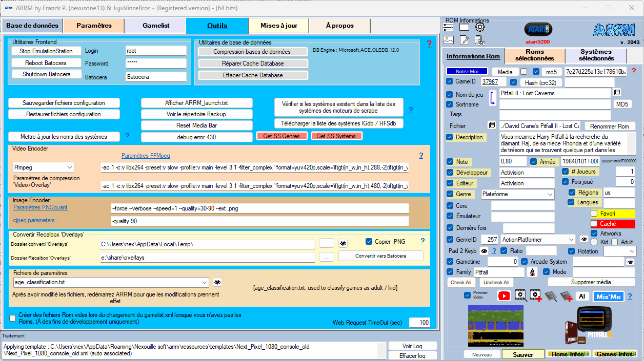Toggle the Artworks checkbox
Screen dimensions: 644x361
click(x=594, y=233)
